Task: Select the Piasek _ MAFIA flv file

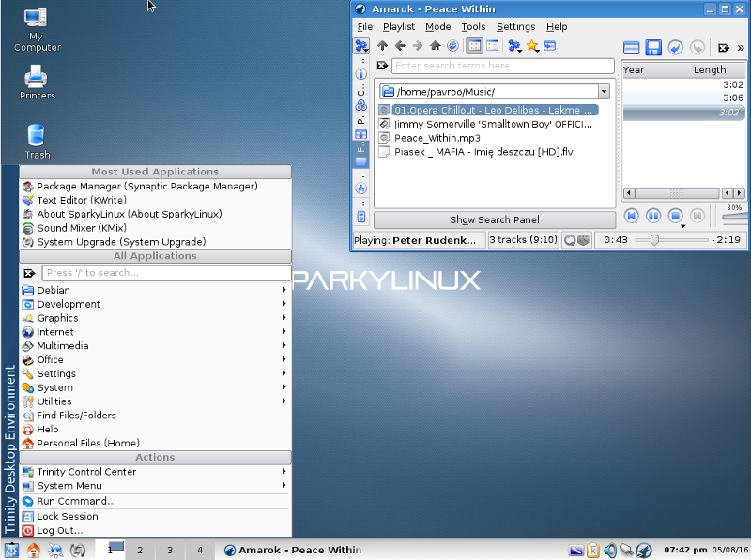Action: coord(476,152)
